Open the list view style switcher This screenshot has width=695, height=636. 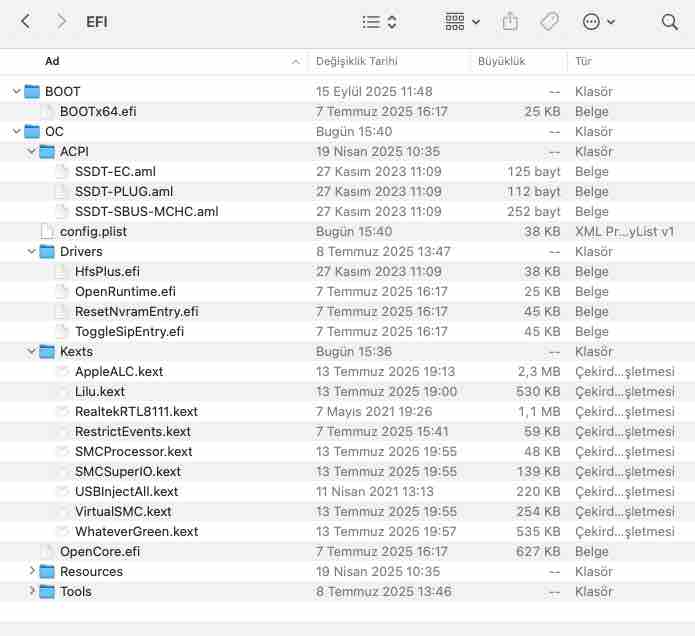(x=379, y=21)
